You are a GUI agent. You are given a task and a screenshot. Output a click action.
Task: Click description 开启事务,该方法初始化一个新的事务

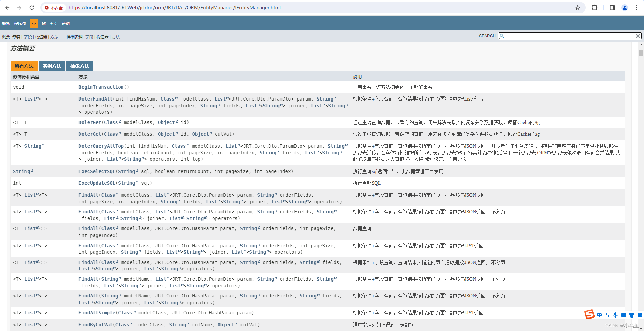[392, 87]
